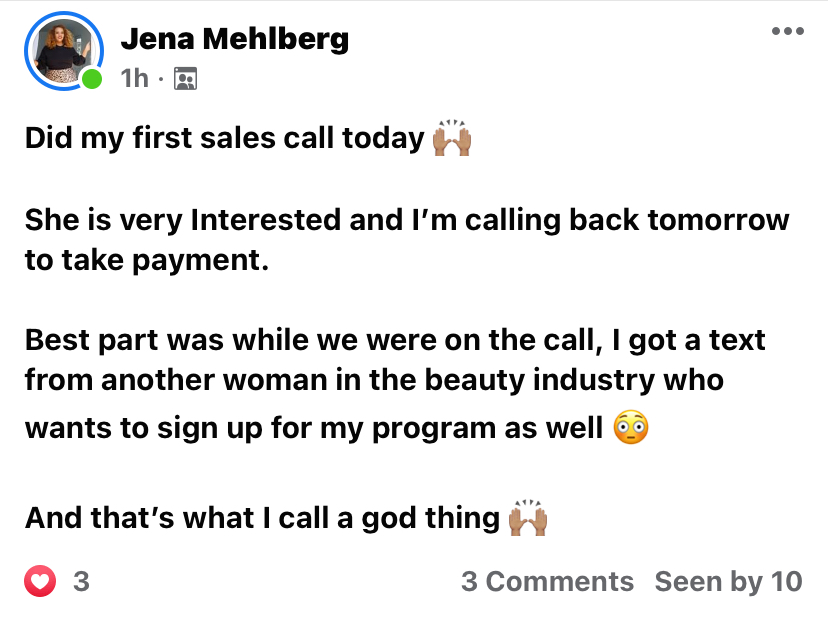Click the green active status dot

[92, 79]
